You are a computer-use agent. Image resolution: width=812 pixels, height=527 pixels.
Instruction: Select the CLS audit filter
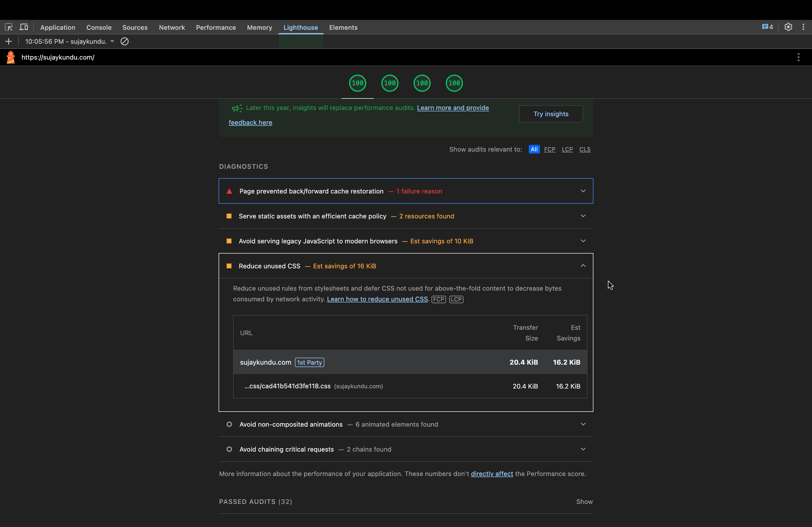(x=585, y=149)
